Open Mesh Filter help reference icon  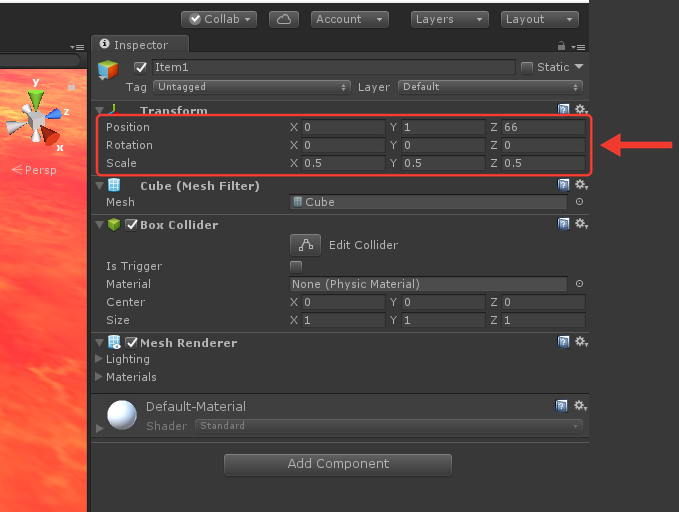[563, 185]
